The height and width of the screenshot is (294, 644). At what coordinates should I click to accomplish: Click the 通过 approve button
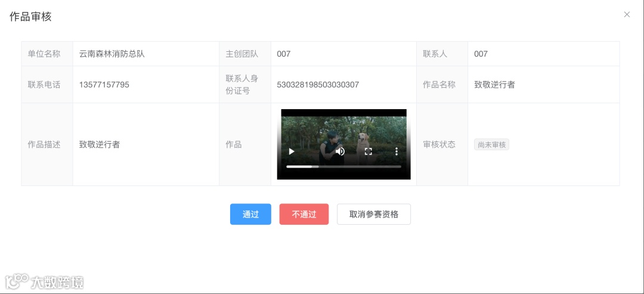pos(250,214)
